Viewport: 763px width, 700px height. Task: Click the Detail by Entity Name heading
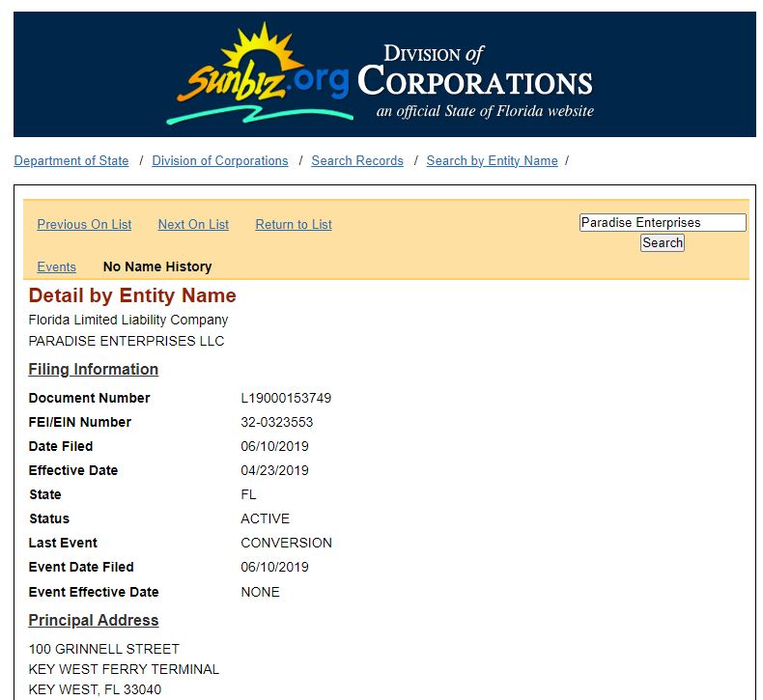pos(132,295)
